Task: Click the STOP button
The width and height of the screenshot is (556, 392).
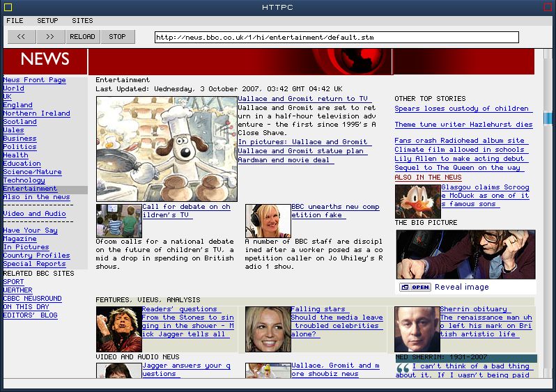Action: point(117,36)
